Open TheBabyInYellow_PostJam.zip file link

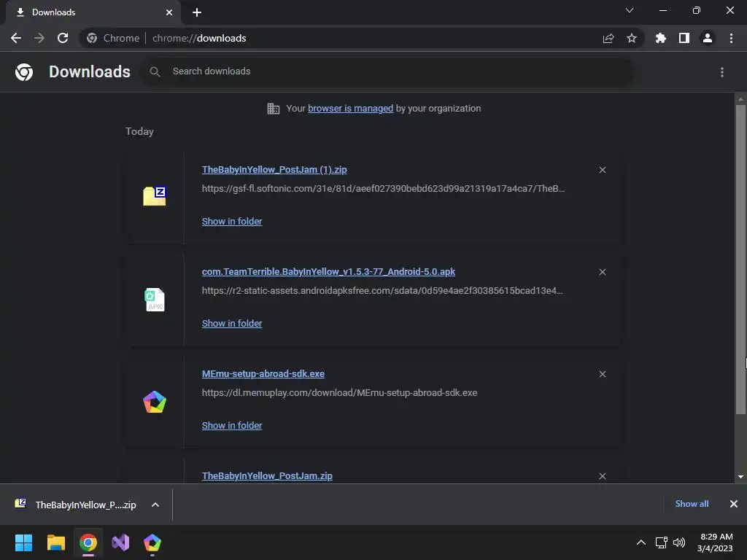coord(267,475)
